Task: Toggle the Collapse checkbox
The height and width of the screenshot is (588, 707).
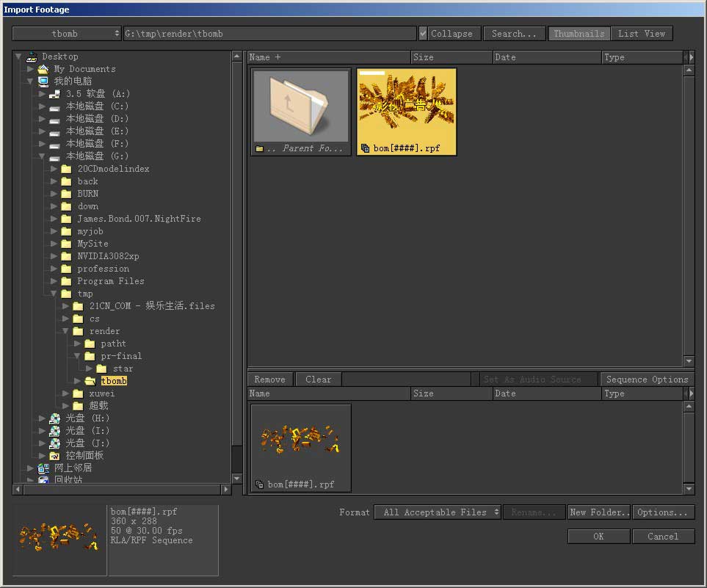Action: coord(423,34)
